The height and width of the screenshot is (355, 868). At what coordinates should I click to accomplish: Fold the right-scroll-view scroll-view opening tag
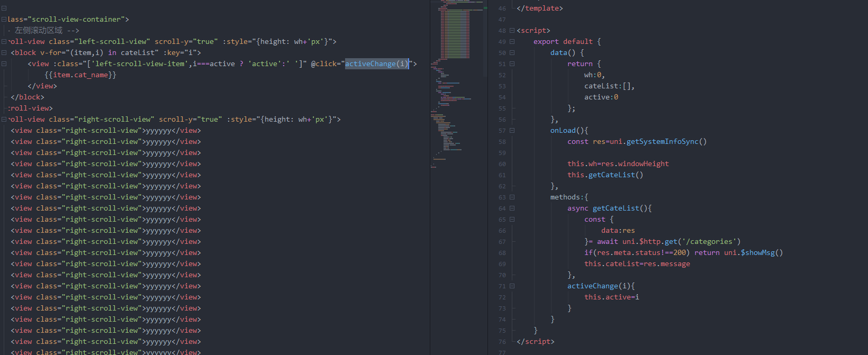click(4, 120)
